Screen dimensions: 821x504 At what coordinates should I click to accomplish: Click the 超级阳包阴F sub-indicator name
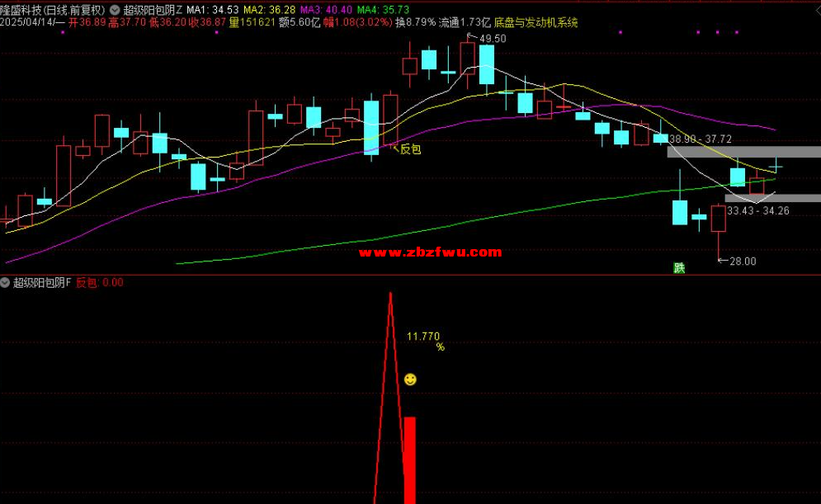tap(42, 283)
